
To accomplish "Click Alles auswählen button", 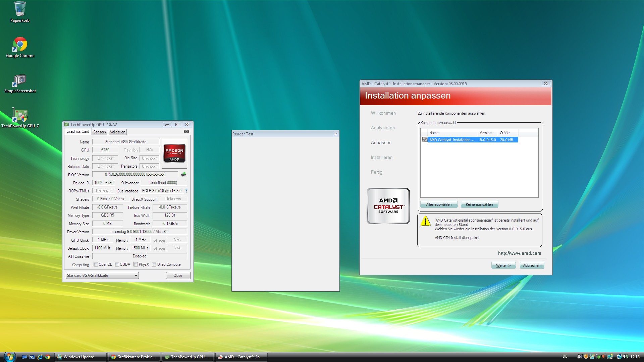I will [x=439, y=204].
